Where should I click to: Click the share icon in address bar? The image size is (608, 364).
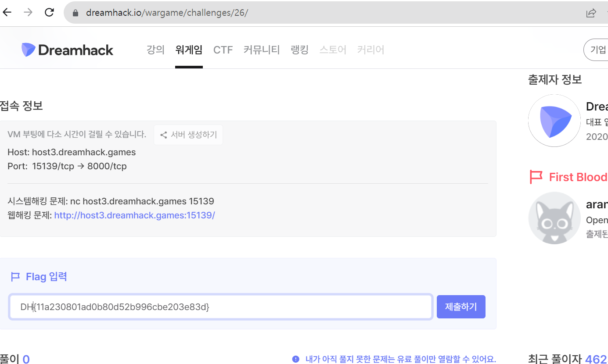point(591,13)
